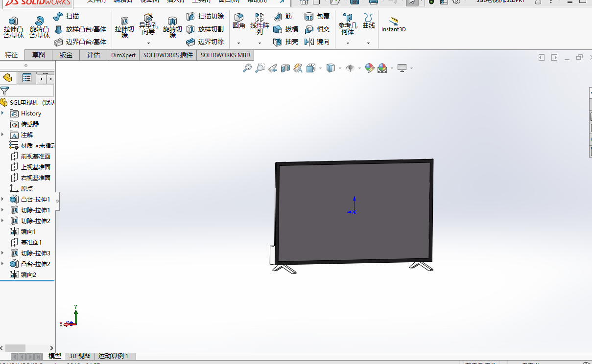Switch to the SOLIDWORKS MBD tab
Screen dimensions: 592x364
pyautogui.click(x=225, y=55)
